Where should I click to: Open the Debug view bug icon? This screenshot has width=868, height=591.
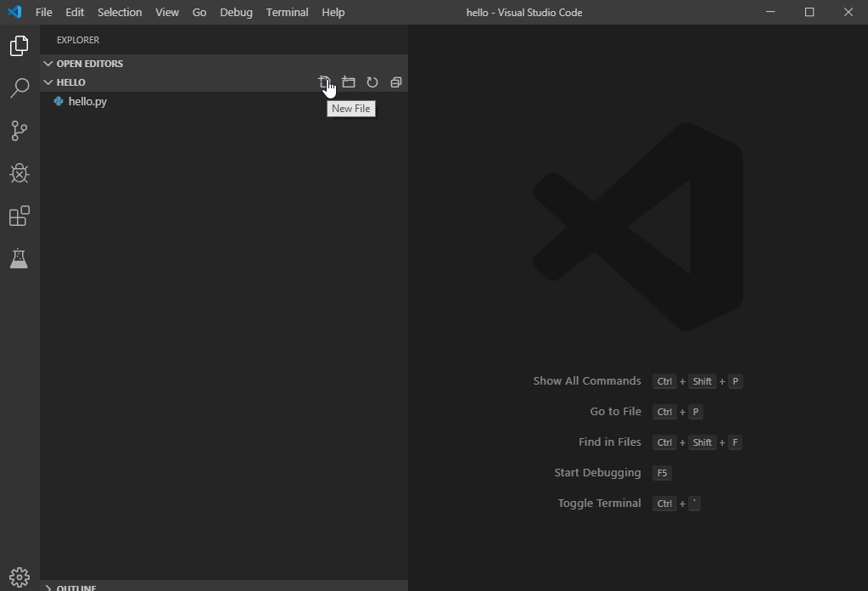point(19,173)
